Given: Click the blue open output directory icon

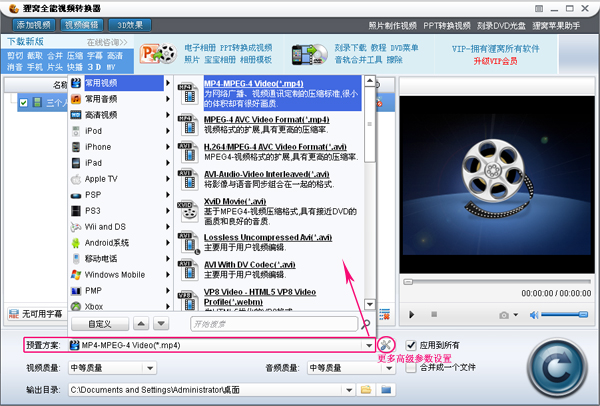Looking at the screenshot, I should click(386, 390).
